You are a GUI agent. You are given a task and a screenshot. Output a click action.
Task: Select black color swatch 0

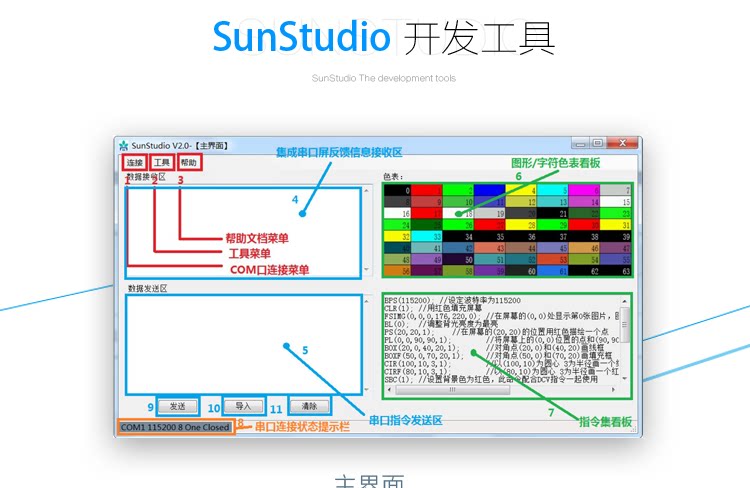tap(397, 190)
